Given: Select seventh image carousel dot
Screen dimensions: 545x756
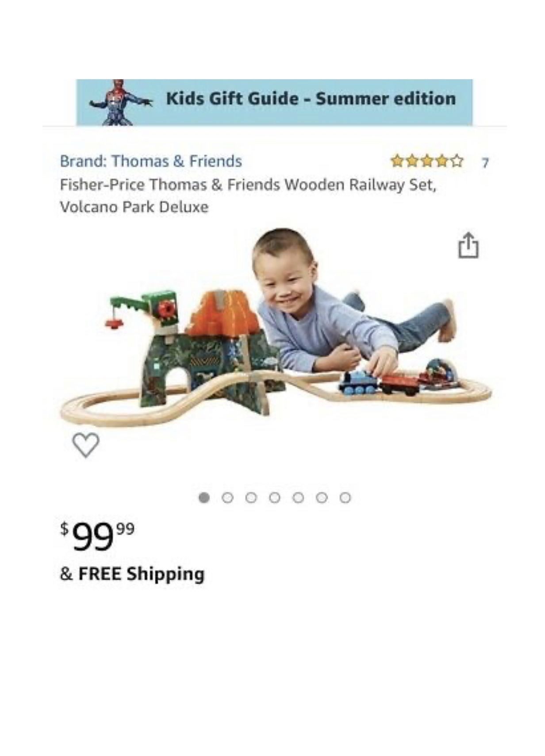Looking at the screenshot, I should [345, 498].
